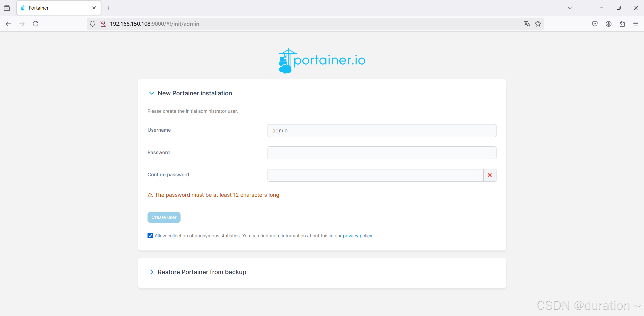The height and width of the screenshot is (316, 644).
Task: Click the browser back arrow
Action: click(x=8, y=24)
